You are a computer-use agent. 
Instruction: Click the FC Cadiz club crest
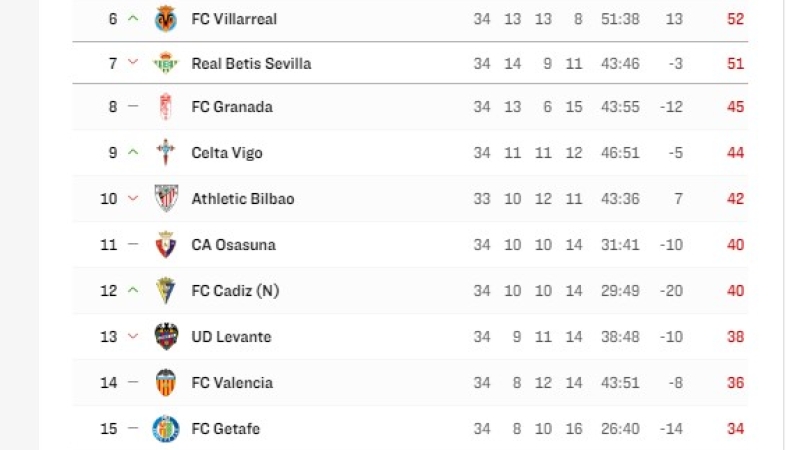166,291
